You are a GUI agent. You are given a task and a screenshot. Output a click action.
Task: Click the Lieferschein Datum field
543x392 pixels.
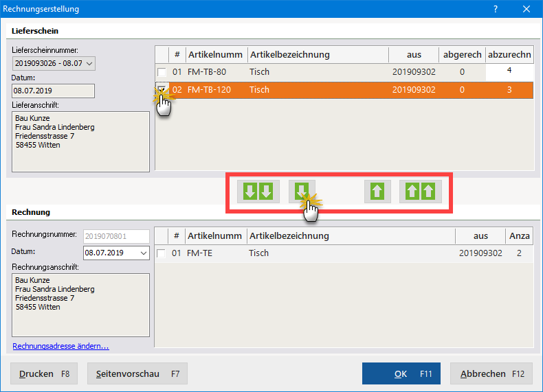click(x=54, y=91)
